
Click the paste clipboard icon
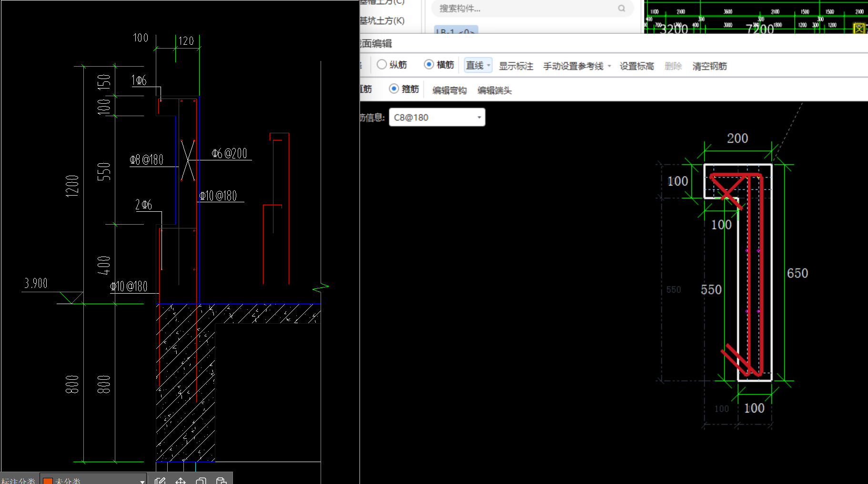221,481
